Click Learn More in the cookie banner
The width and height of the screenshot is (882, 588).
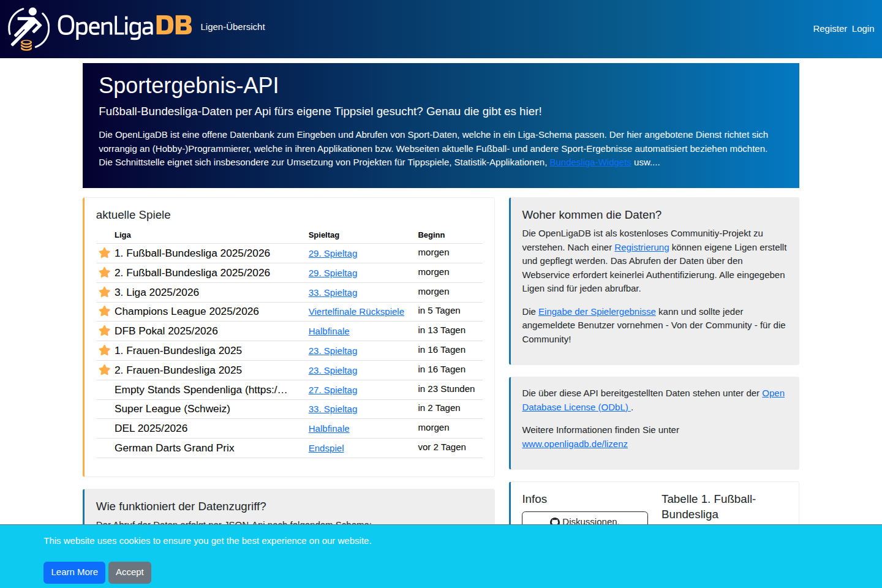pos(74,572)
